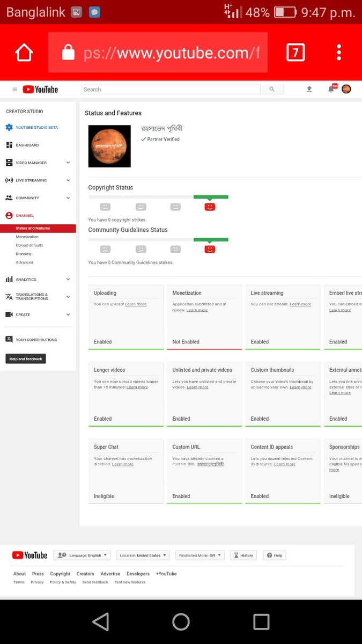Expand the Analytics section

(68, 279)
